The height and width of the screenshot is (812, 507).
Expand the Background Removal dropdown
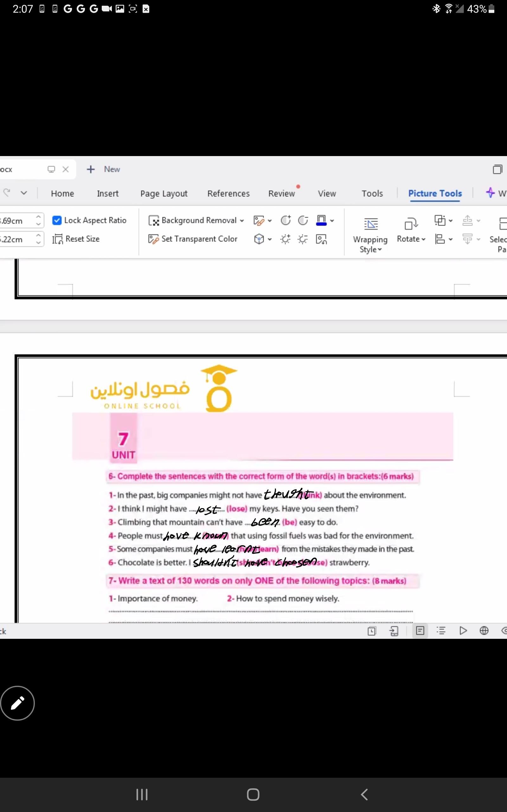(242, 221)
